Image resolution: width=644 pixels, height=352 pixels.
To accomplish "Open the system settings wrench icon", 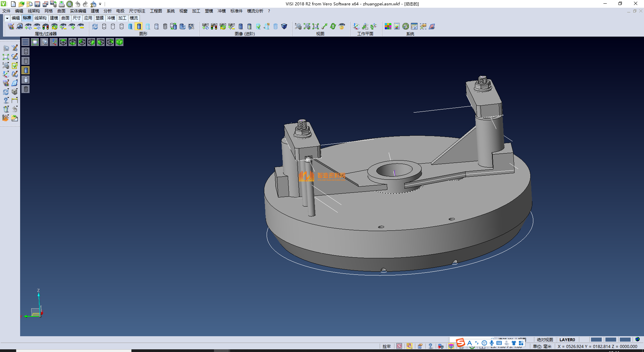I will click(x=406, y=27).
